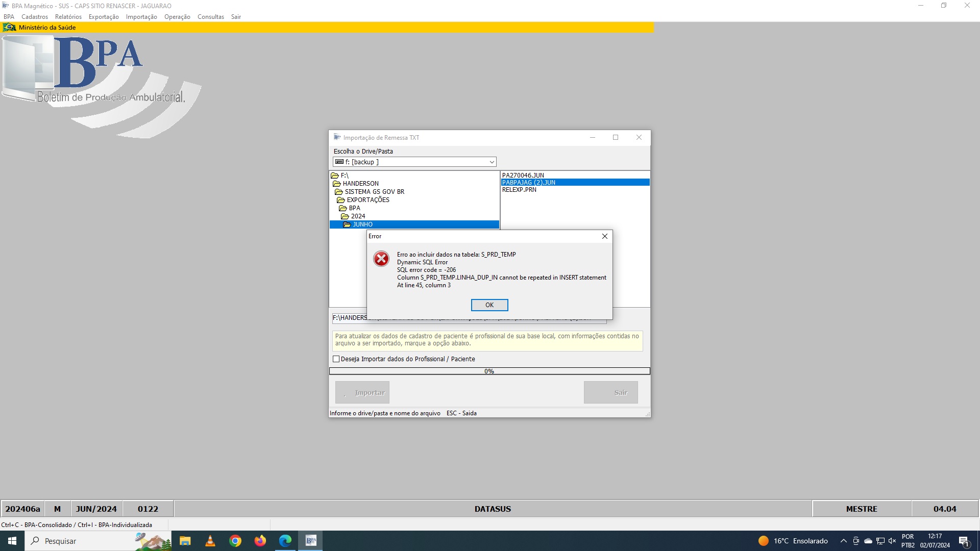Click the Sair button in import window

[x=610, y=392]
